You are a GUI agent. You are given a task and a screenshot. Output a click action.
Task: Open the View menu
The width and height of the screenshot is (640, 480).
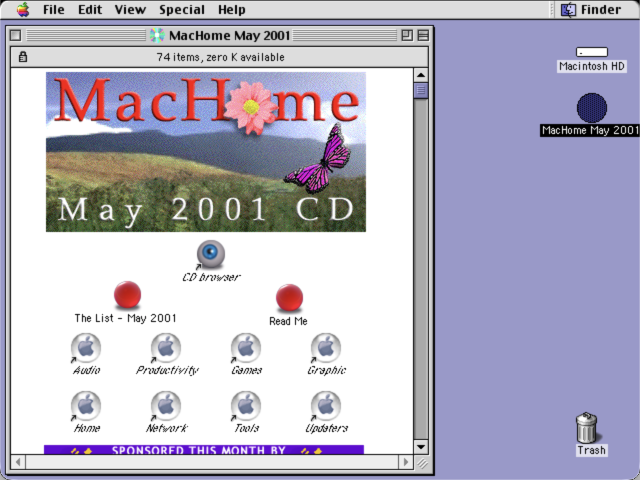[x=130, y=9]
